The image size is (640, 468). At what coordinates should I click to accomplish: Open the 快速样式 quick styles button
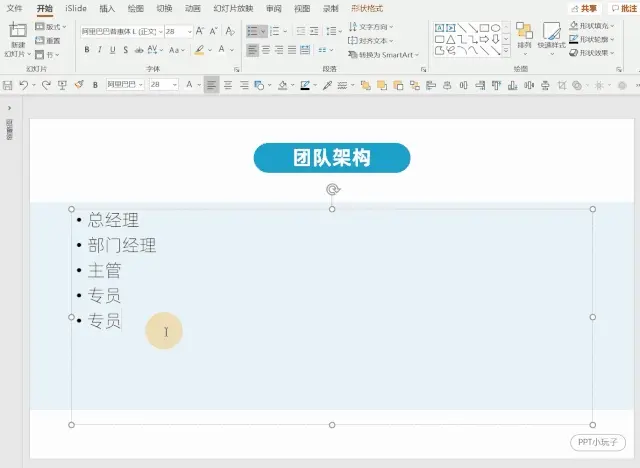(551, 39)
